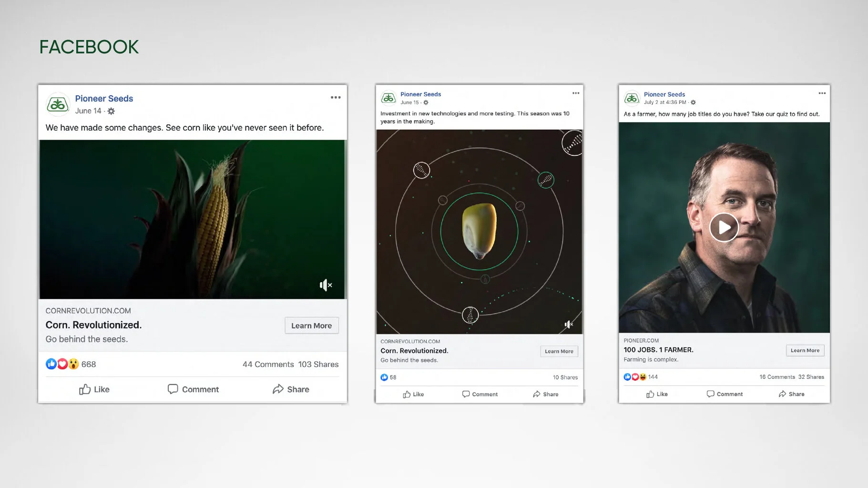The image size is (868, 488).
Task: Click the haha reaction icon beside 144
Action: [643, 377]
